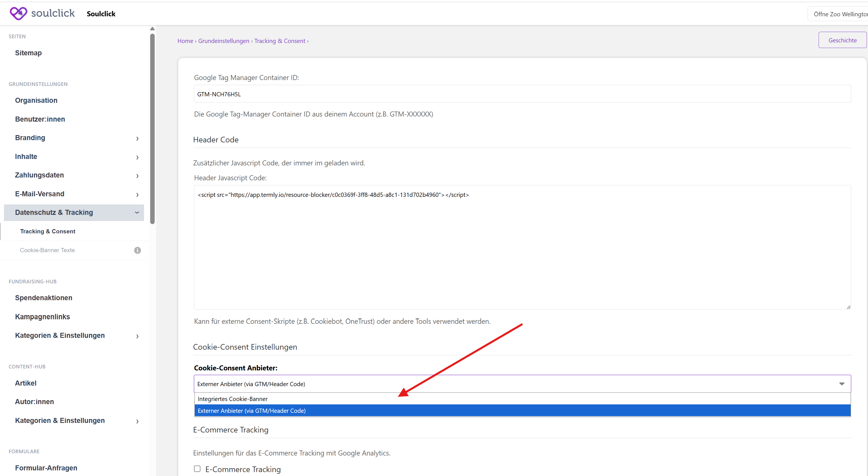The height and width of the screenshot is (476, 868).
Task: Click the Geschichte button
Action: click(x=842, y=40)
